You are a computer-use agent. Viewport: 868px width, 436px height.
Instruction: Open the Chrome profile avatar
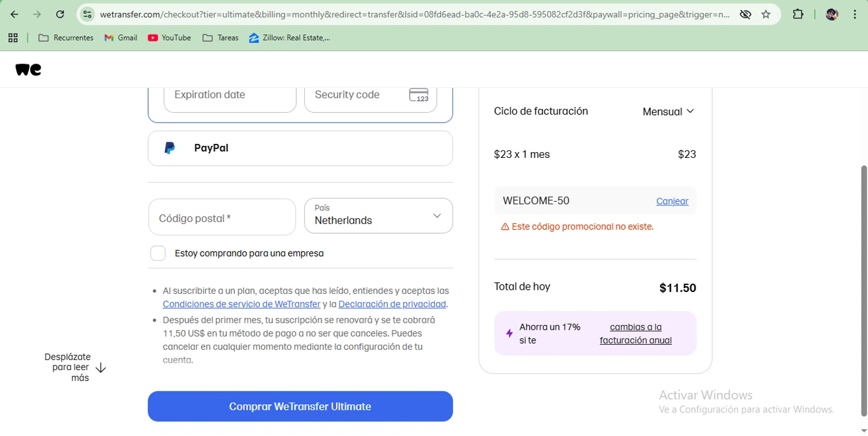coord(832,14)
